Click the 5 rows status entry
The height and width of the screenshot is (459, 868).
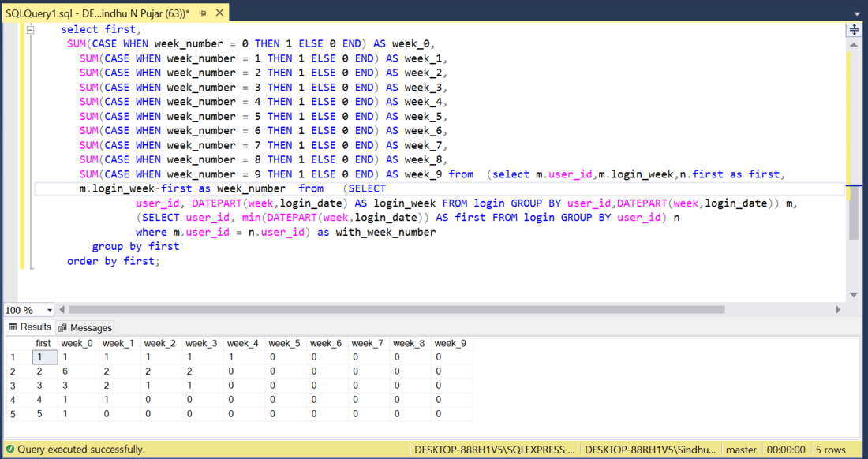point(830,450)
